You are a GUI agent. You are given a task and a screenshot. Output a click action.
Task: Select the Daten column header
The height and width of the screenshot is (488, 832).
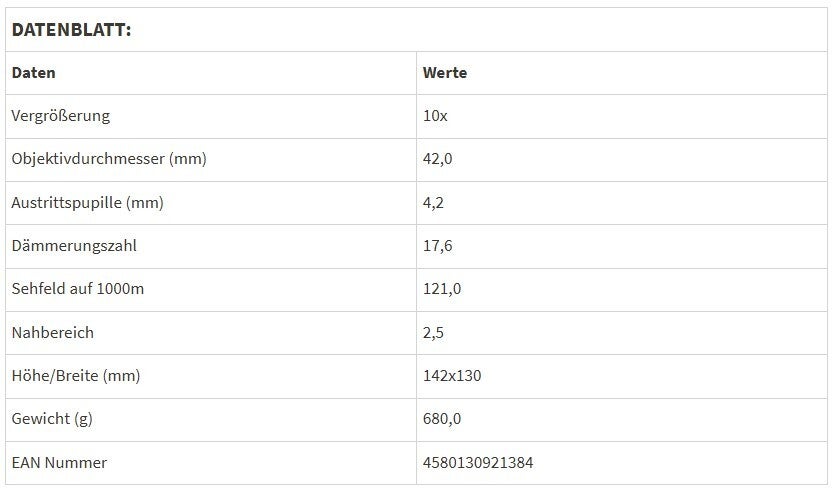click(33, 73)
